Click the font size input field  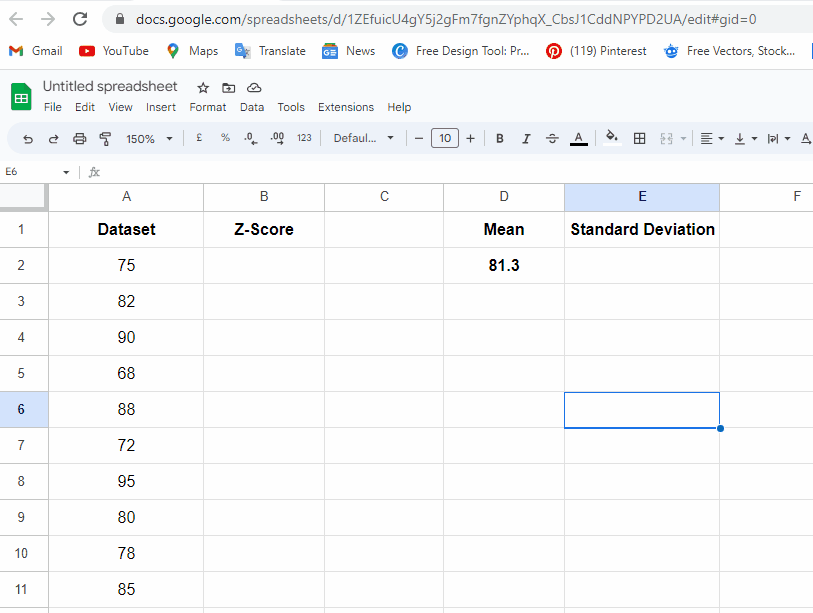(445, 138)
